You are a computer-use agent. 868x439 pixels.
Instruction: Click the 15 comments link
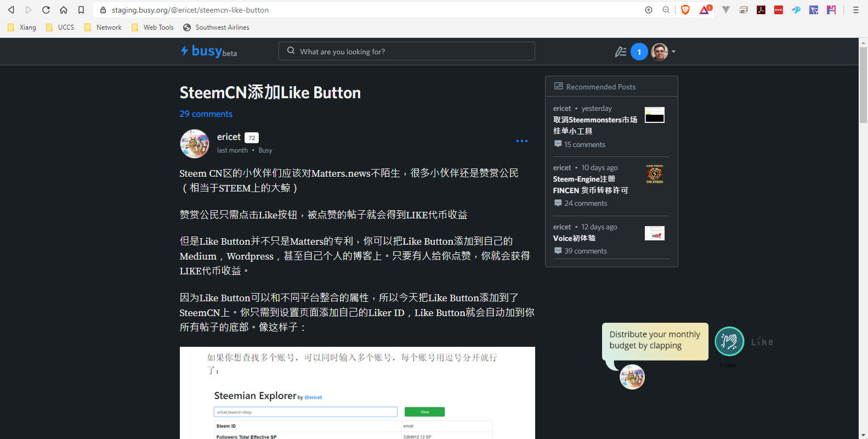pyautogui.click(x=585, y=144)
